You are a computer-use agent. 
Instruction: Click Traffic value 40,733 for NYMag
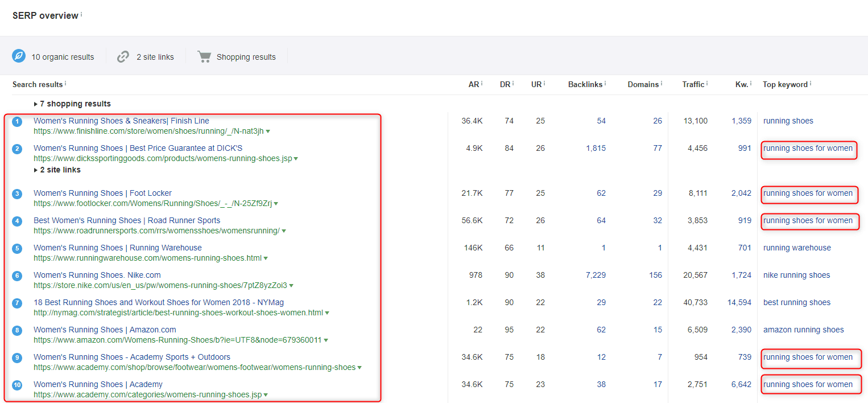pos(695,302)
